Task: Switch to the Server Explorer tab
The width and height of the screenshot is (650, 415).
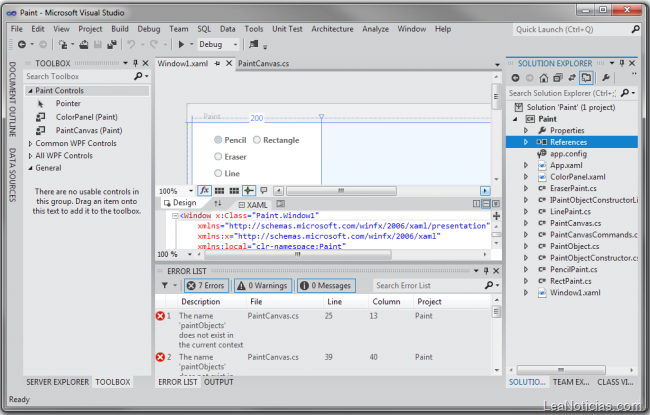Action: click(58, 382)
